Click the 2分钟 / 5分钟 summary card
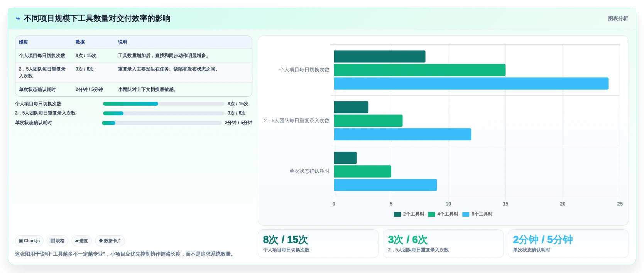Viewport: 644px width, 273px height. pyautogui.click(x=568, y=244)
